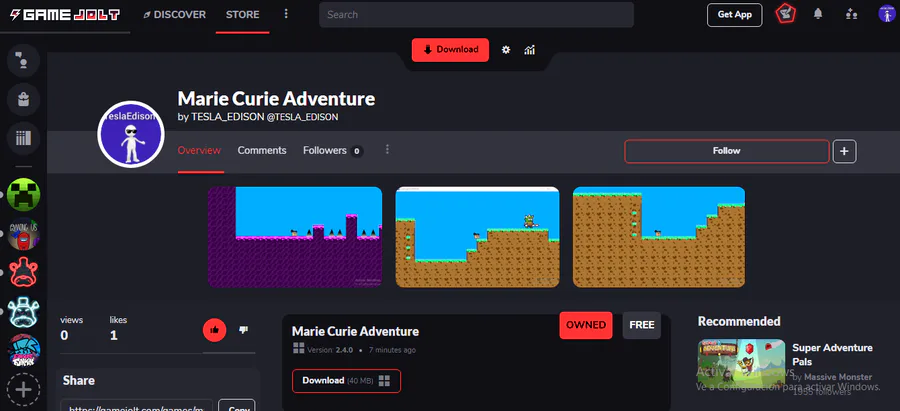Open the Among Us community
This screenshot has width=900, height=411.
pyautogui.click(x=24, y=234)
